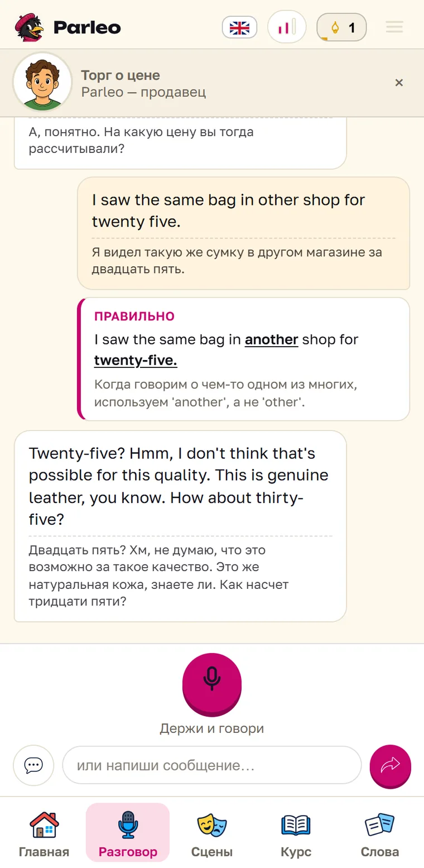The width and height of the screenshot is (424, 868).
Task: Tap the 'I saw the same bag' message
Action: 243,233
